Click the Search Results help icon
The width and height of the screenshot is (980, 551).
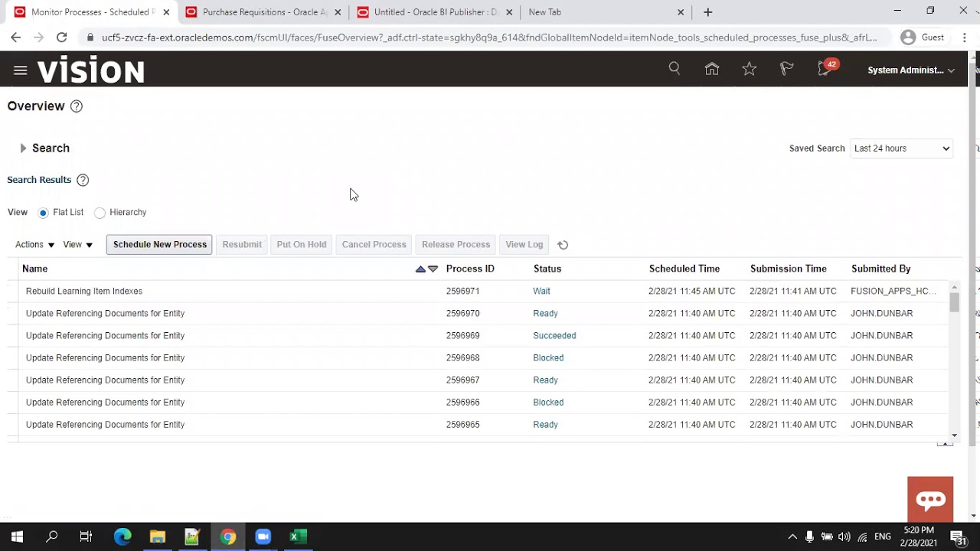pyautogui.click(x=83, y=180)
